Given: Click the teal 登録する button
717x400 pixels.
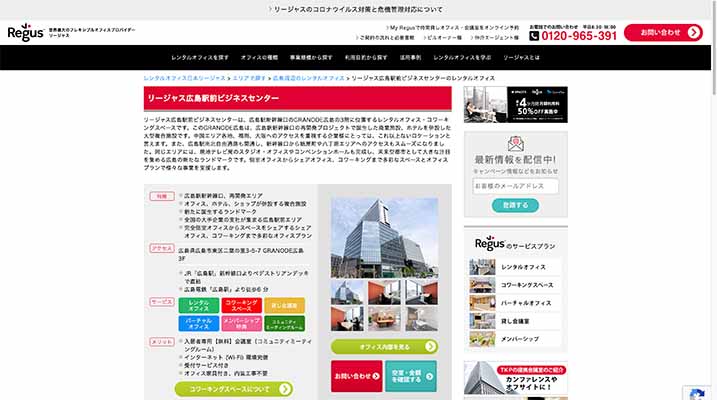Looking at the screenshot, I should click(515, 205).
